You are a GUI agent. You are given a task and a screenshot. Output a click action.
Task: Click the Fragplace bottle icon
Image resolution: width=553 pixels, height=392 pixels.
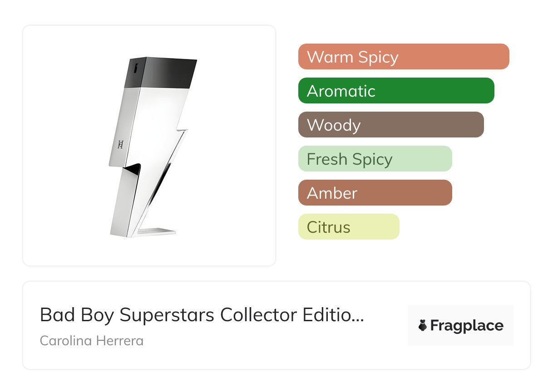(x=423, y=326)
